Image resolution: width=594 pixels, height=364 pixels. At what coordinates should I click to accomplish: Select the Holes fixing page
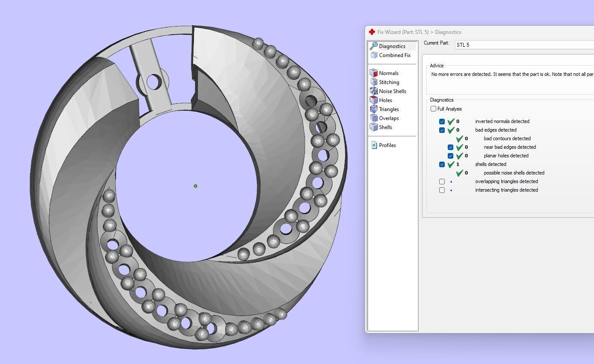(x=381, y=100)
